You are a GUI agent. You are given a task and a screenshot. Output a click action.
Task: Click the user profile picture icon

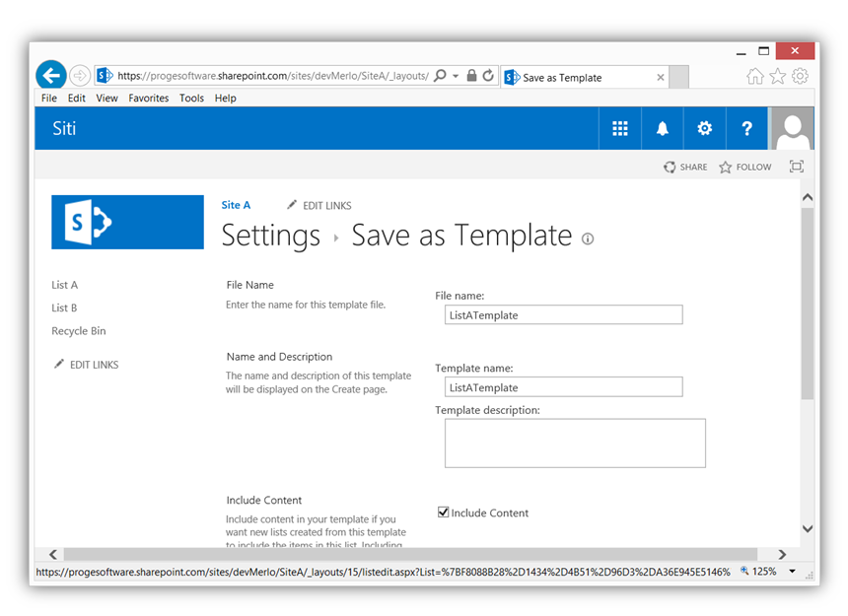(x=792, y=128)
